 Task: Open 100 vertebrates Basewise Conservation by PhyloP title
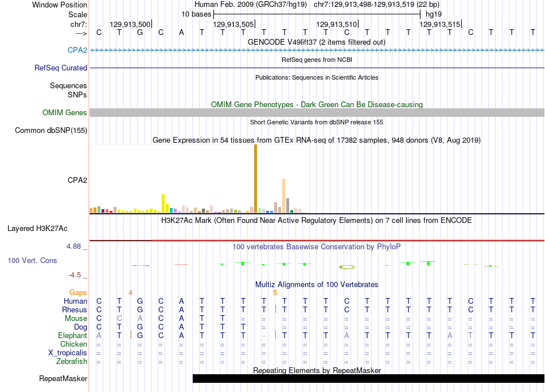coord(317,246)
